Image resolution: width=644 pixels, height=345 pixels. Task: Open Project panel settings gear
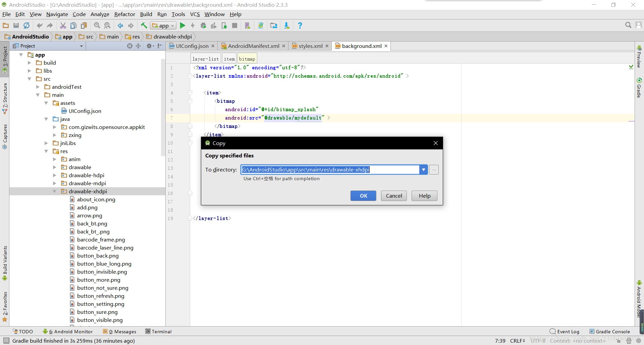coord(150,46)
